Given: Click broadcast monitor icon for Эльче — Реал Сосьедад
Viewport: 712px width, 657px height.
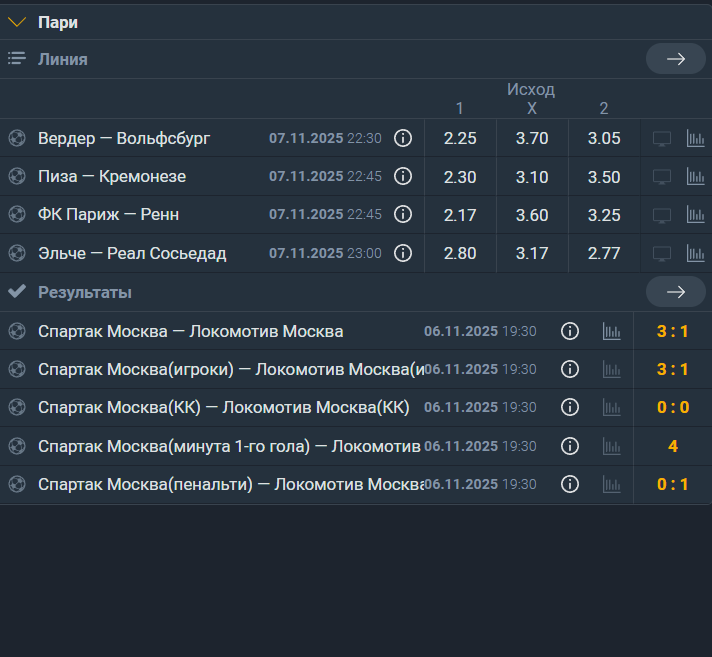Looking at the screenshot, I should 661,253.
